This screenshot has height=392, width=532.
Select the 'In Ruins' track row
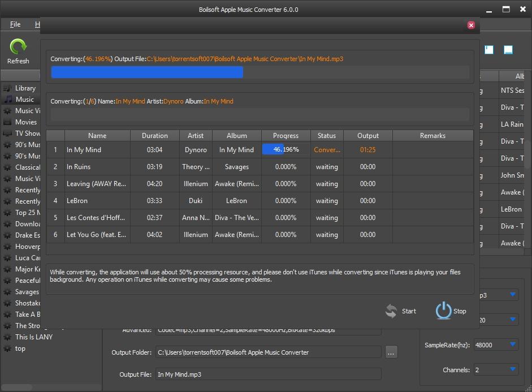pos(260,167)
